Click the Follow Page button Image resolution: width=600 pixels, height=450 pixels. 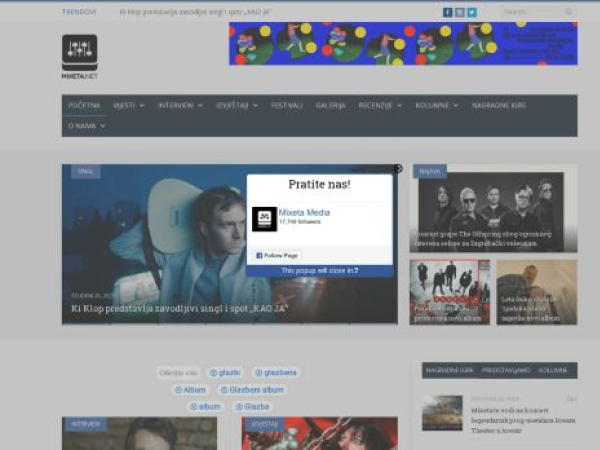click(x=277, y=255)
